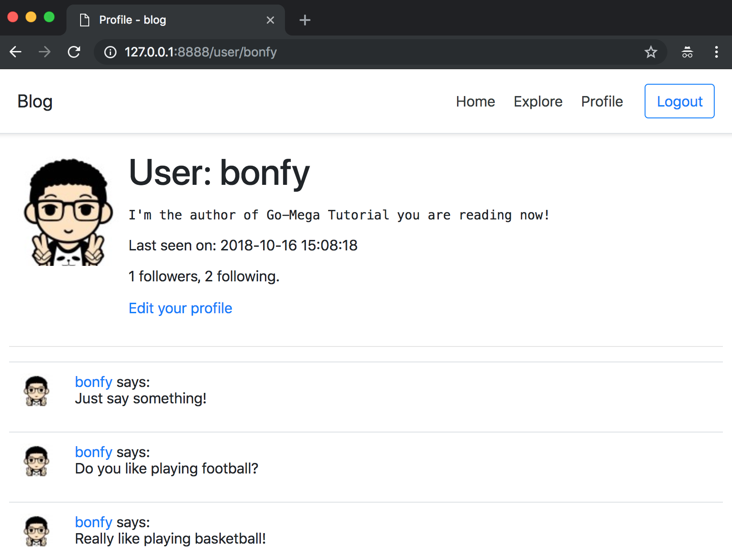Open the Profile navigation link

coord(602,102)
